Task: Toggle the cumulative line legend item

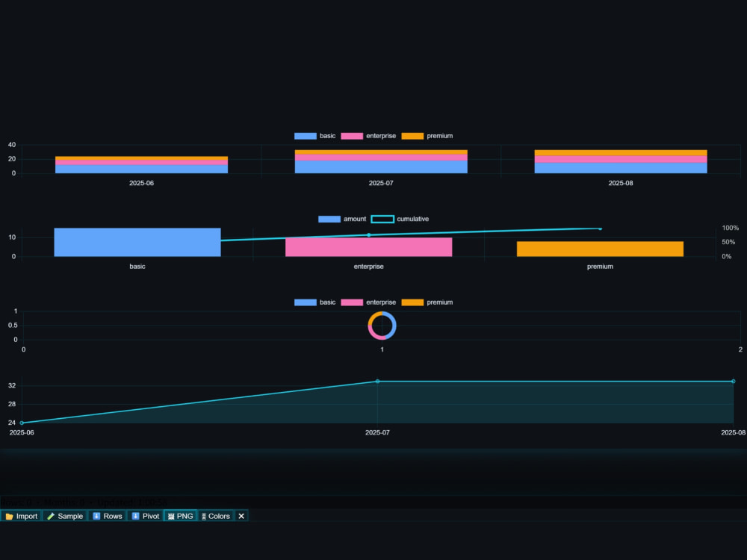Action: 400,219
